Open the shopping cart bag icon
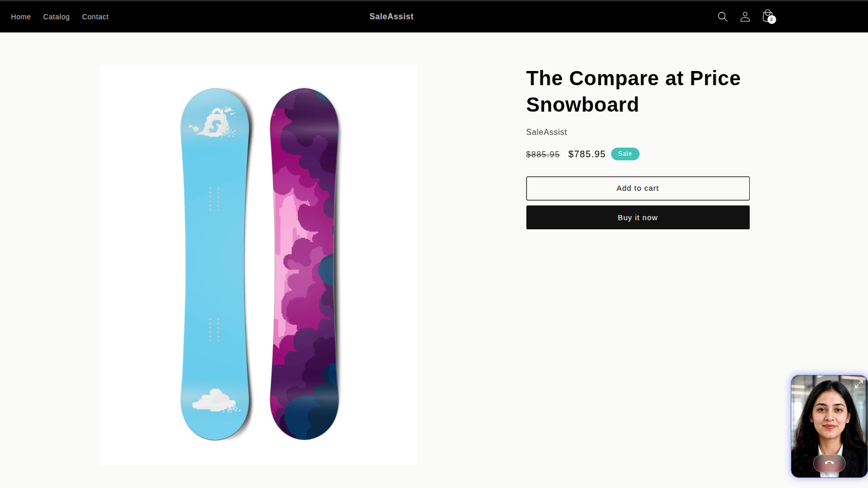Image resolution: width=868 pixels, height=488 pixels. tap(767, 16)
